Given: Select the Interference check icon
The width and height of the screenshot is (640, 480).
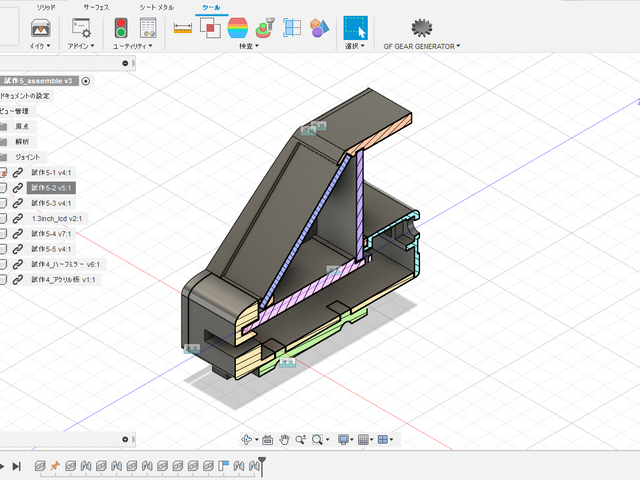Looking at the screenshot, I should tap(210, 28).
